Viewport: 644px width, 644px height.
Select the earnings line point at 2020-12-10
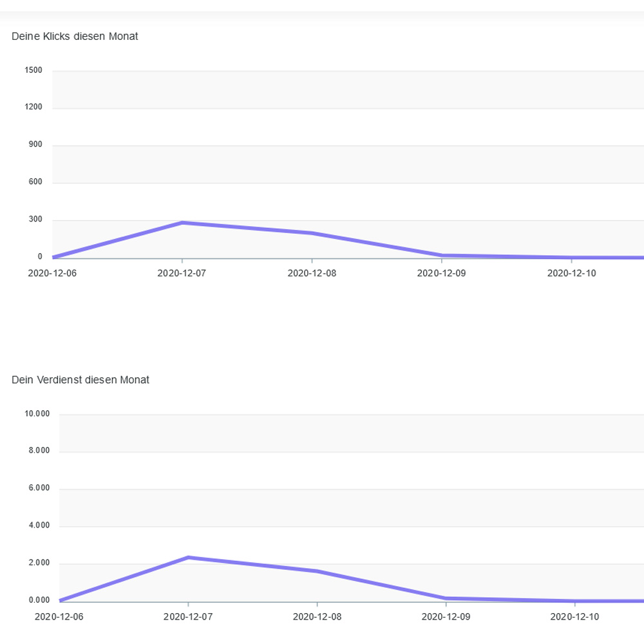[x=574, y=601]
